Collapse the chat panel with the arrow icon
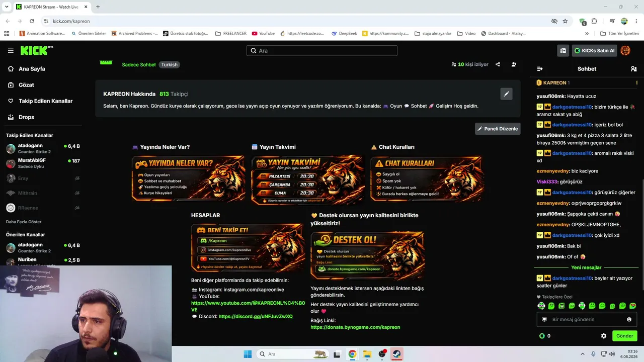The image size is (644, 362). tap(540, 69)
